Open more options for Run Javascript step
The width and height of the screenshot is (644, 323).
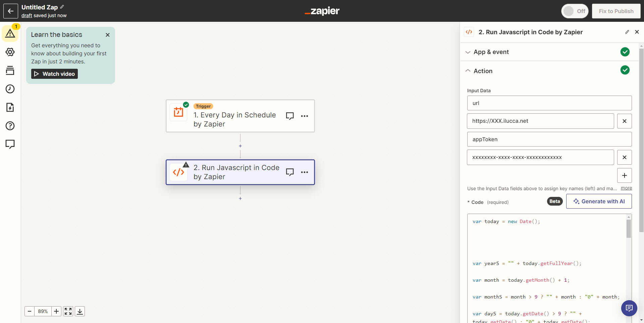click(x=305, y=172)
